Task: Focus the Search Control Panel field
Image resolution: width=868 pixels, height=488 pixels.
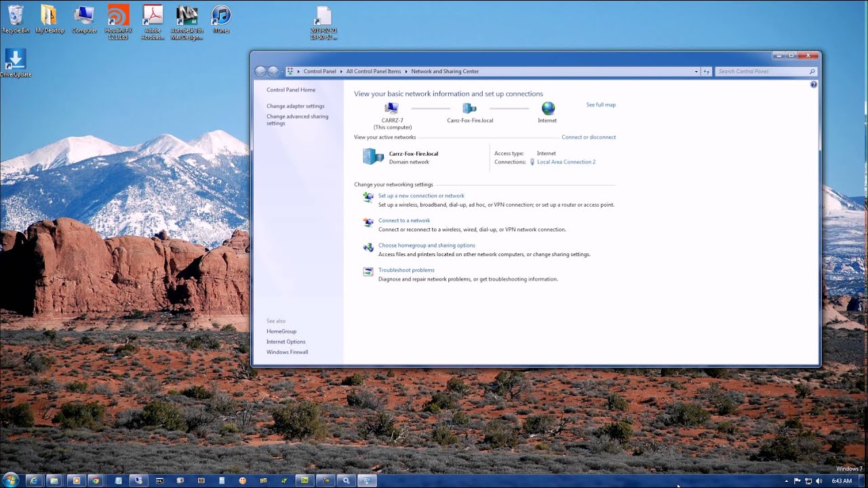Action: point(766,71)
